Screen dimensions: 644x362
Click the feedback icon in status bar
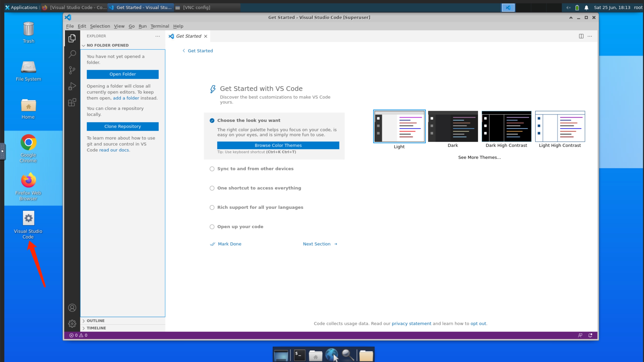(580, 335)
